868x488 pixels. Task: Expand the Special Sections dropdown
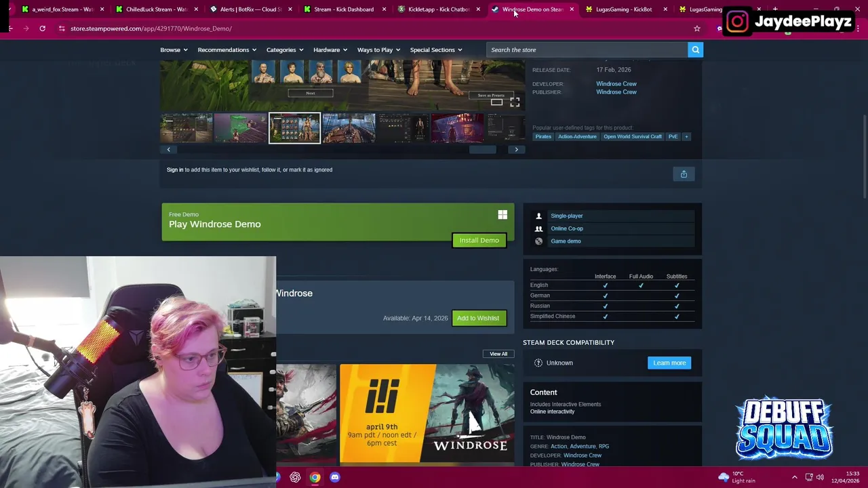[436, 49]
